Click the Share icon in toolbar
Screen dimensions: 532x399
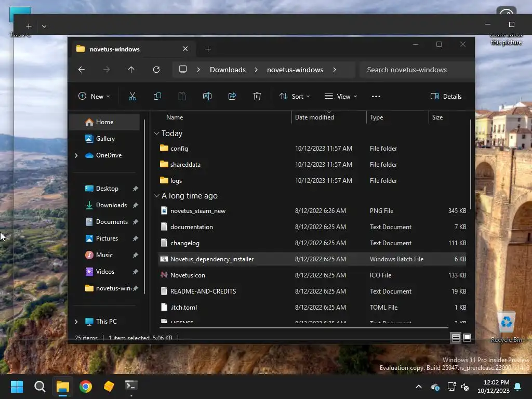tap(232, 96)
